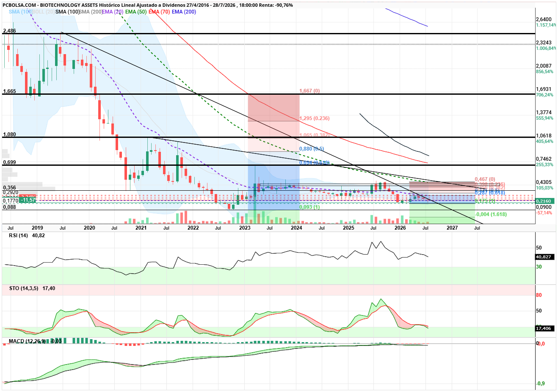Click the 2021 time axis label
This screenshot has height=392, width=558.
(141, 228)
